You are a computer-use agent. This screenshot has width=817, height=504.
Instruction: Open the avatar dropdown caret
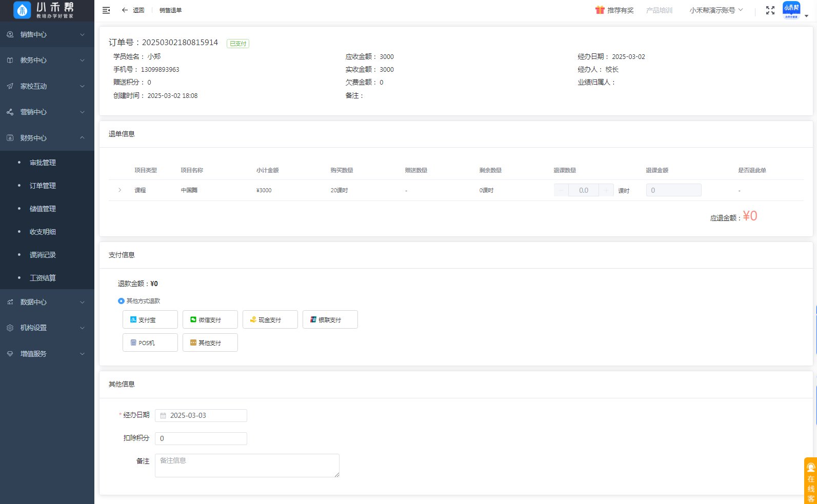pos(807,16)
